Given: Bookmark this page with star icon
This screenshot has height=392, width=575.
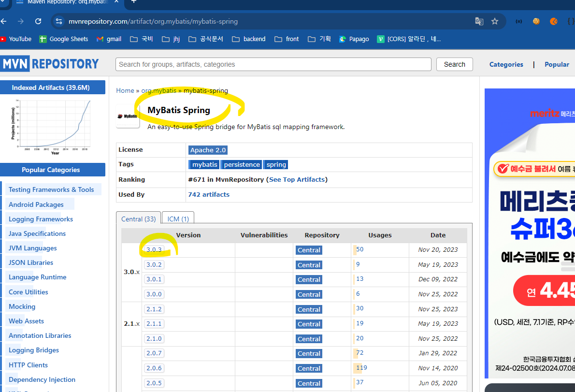Looking at the screenshot, I should (495, 21).
